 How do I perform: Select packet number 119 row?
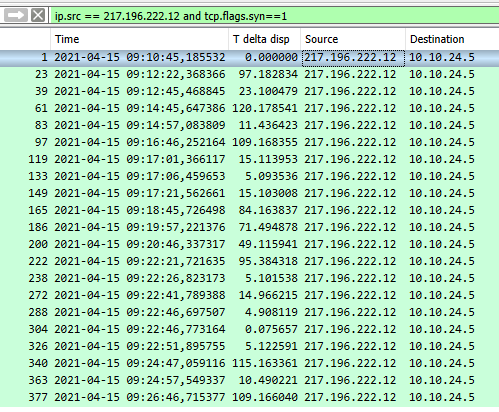tap(249, 159)
